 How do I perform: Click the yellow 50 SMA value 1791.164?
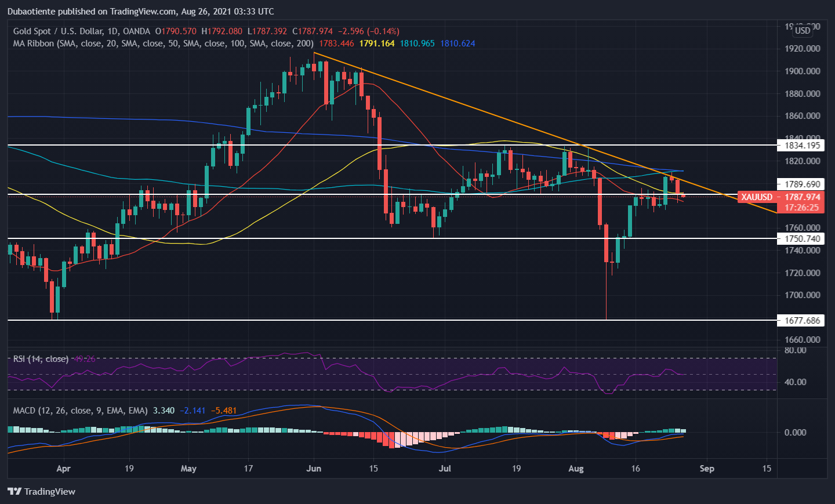click(x=377, y=43)
